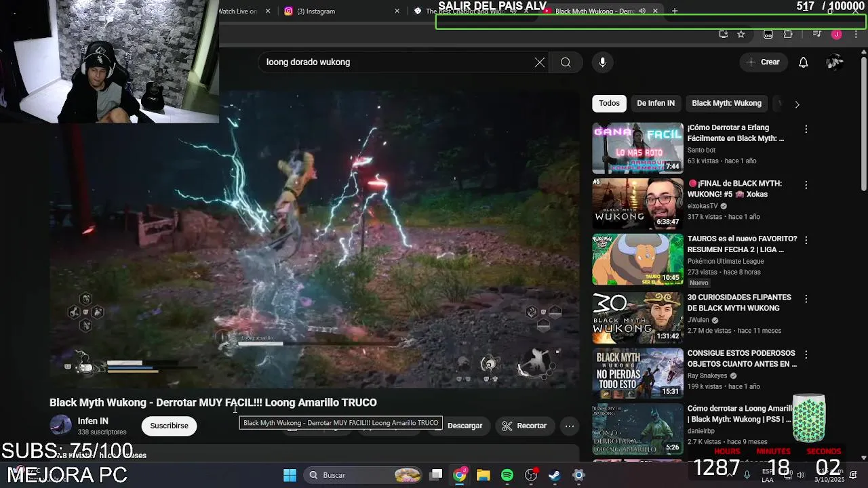Open the Xokas 6:38:47 video thumbnail

tap(637, 204)
